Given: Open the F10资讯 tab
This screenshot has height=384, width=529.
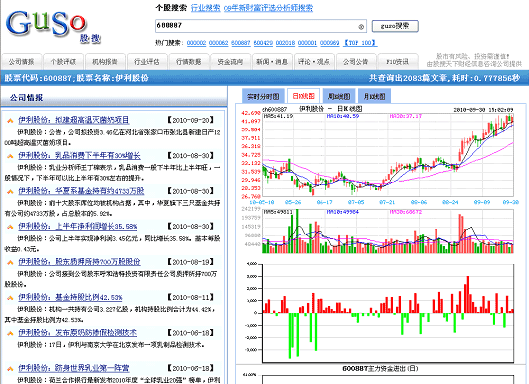Looking at the screenshot, I should point(398,62).
